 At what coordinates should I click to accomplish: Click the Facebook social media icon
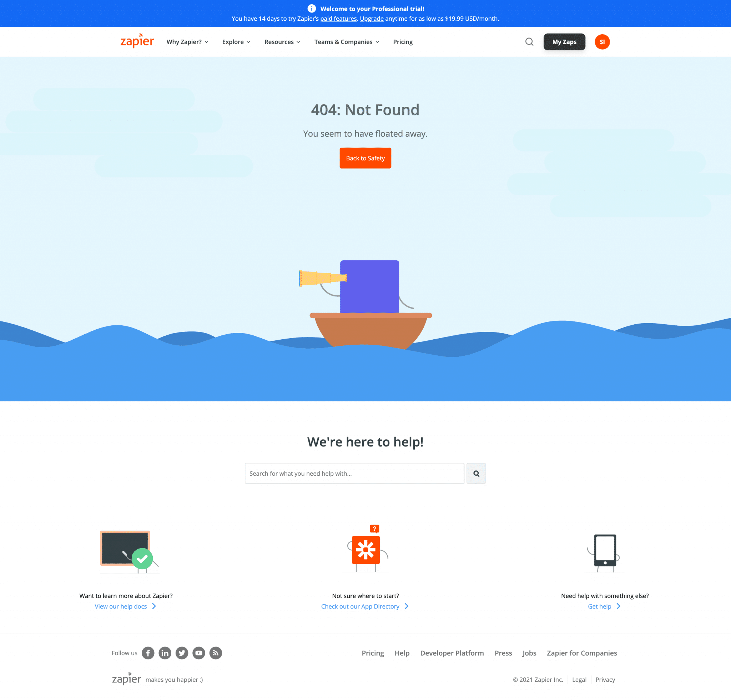147,652
